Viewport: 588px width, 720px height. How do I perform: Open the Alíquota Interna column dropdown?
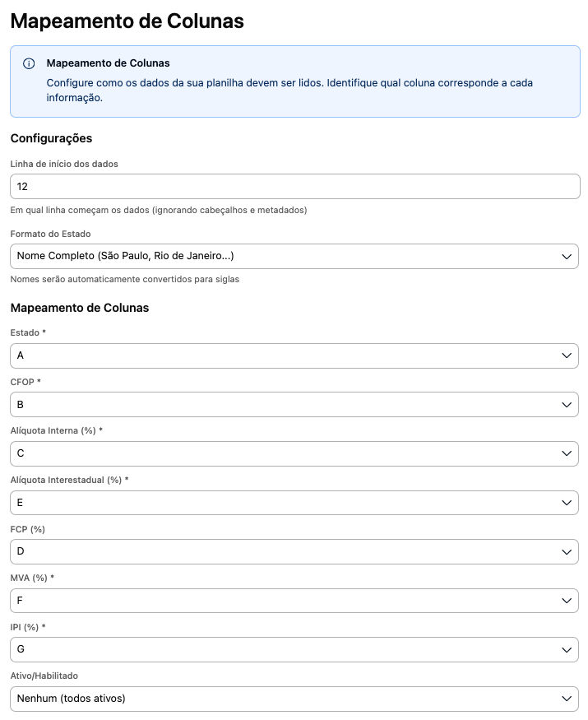(294, 453)
